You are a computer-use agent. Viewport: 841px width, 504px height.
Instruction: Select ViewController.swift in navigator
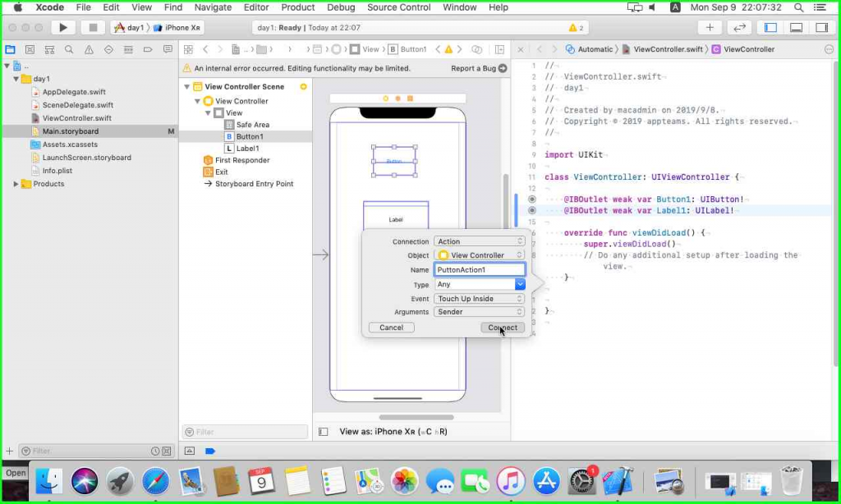(76, 118)
